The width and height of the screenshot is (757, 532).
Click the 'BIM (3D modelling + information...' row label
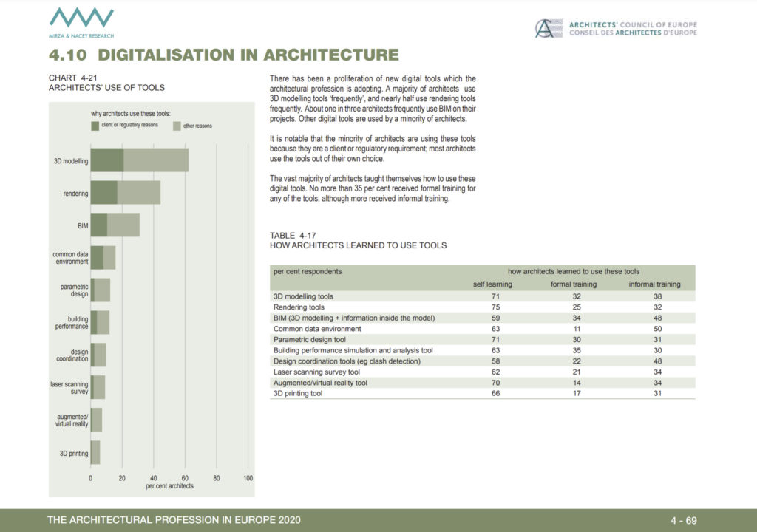(354, 318)
